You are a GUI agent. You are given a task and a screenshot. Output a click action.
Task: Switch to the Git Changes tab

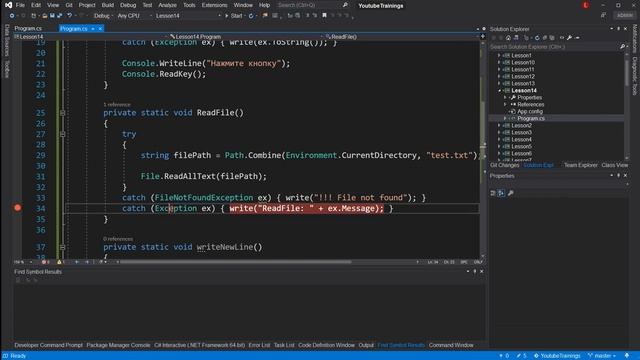click(504, 165)
